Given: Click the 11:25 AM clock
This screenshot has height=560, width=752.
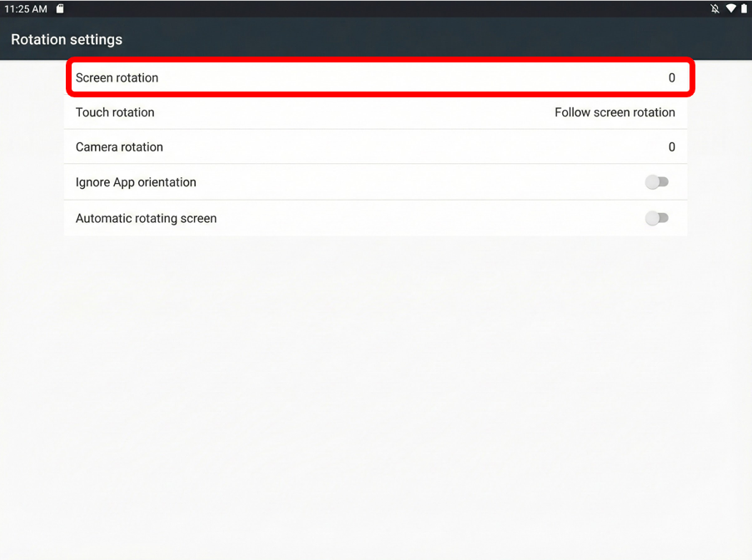Looking at the screenshot, I should click(x=26, y=9).
